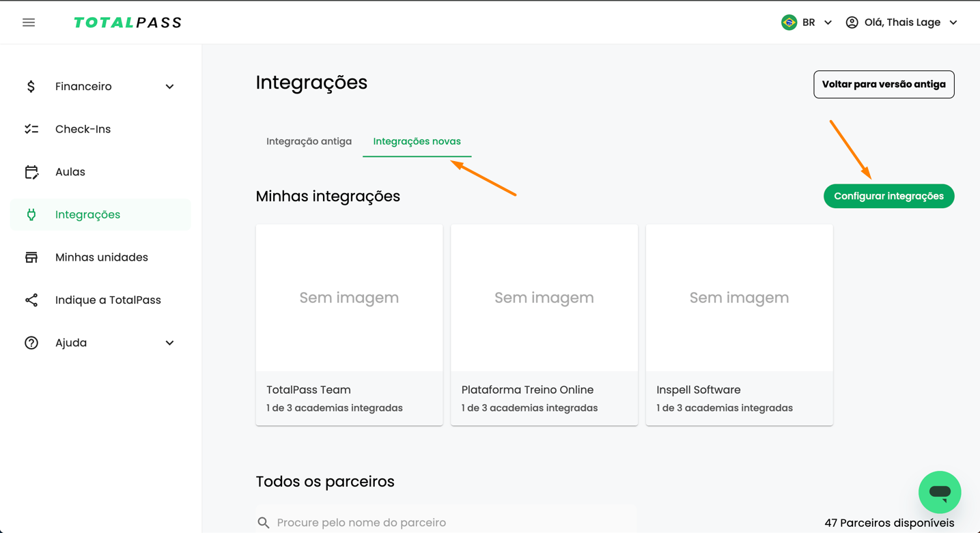Screen dimensions: 980x533
Task: Click the Minhas integrações heading
Action: pyautogui.click(x=328, y=196)
